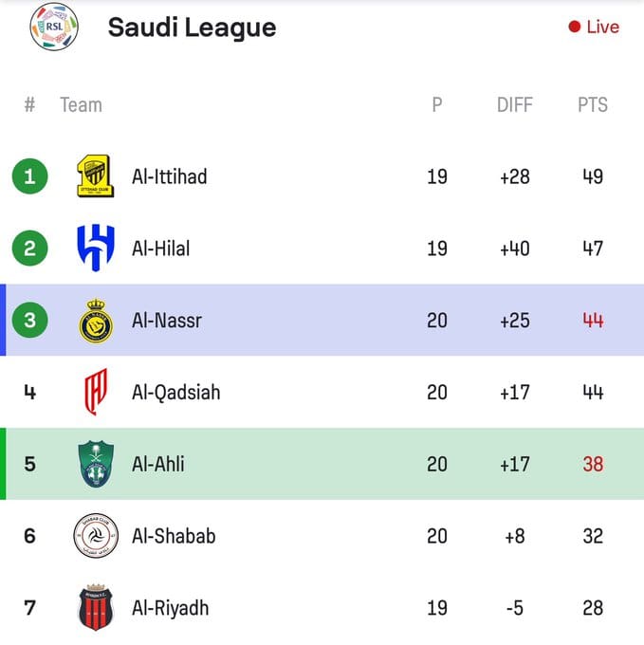This screenshot has width=644, height=645.
Task: Click the Team column header
Action: (x=81, y=104)
